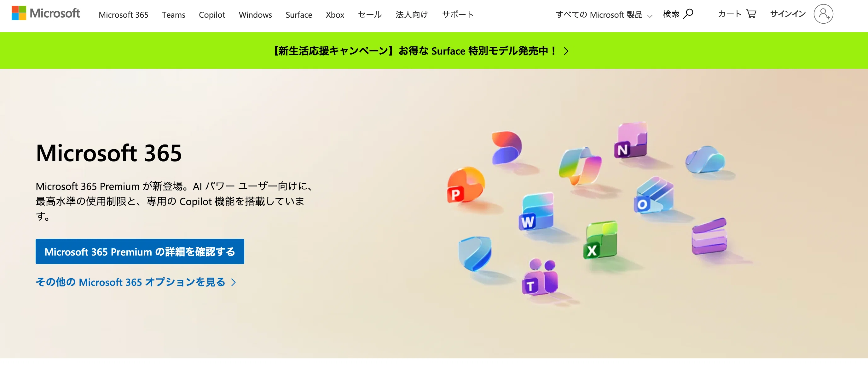
Task: Click Microsoft 365 Premium の詳細を確認する button
Action: (x=140, y=252)
